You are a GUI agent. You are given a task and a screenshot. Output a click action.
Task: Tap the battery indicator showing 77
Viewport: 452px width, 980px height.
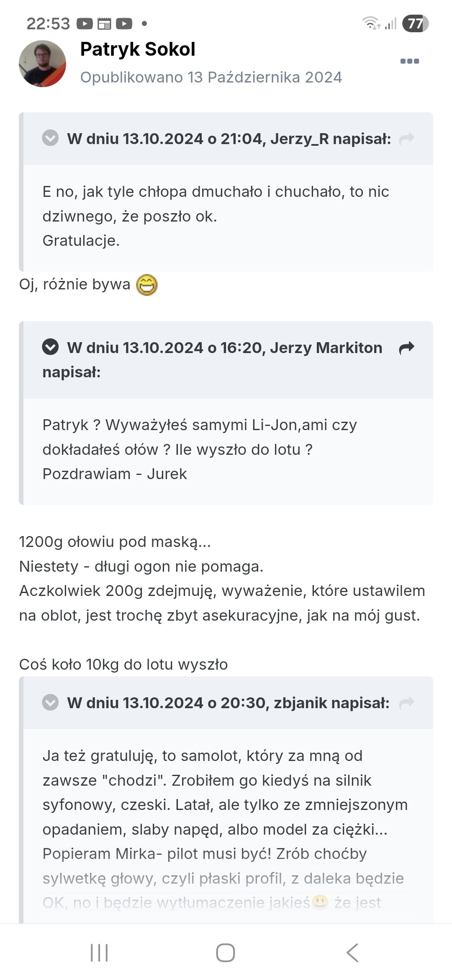[x=415, y=23]
